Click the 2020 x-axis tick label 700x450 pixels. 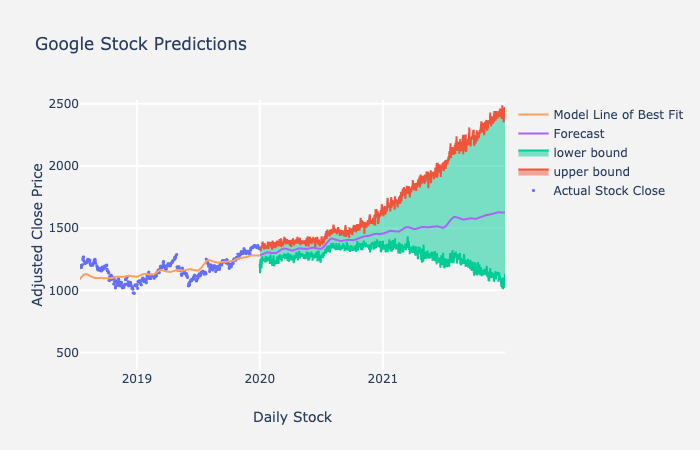click(x=260, y=379)
